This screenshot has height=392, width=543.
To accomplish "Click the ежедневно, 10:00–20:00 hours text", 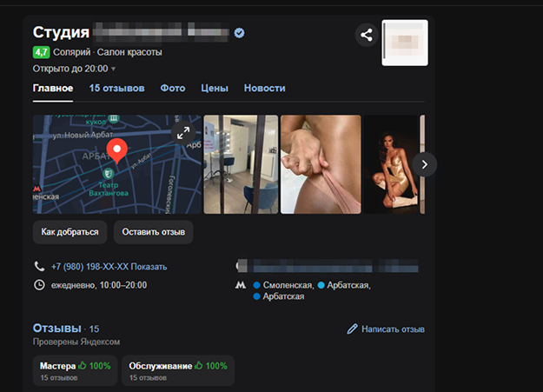I will [x=99, y=285].
